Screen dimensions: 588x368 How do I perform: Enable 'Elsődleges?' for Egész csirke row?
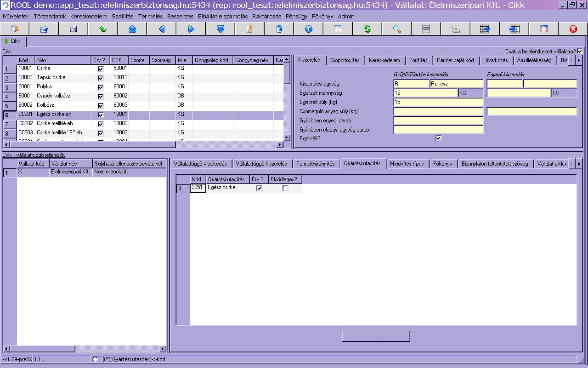tap(285, 188)
